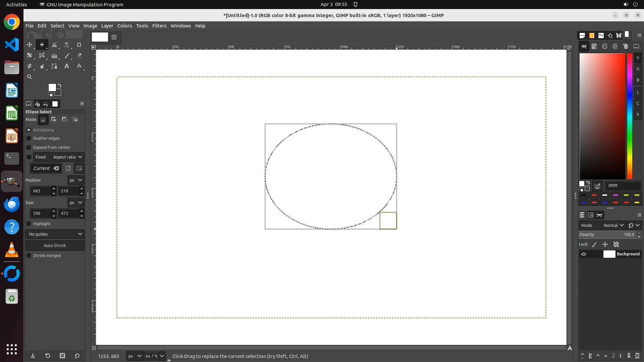644x362 pixels.
Task: Open the Colors menu
Action: (x=124, y=26)
